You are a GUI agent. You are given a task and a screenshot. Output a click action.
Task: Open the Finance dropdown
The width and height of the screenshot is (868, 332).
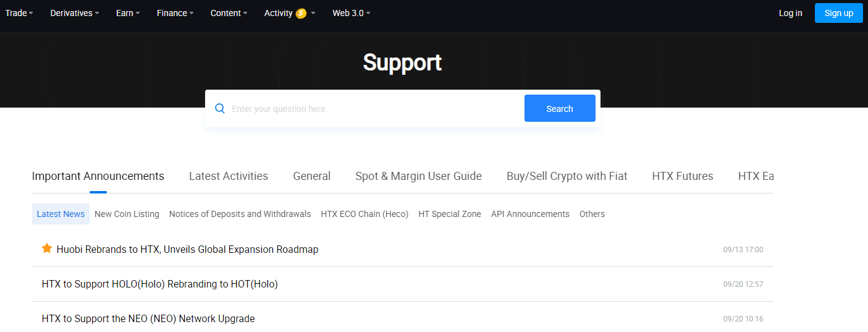175,13
